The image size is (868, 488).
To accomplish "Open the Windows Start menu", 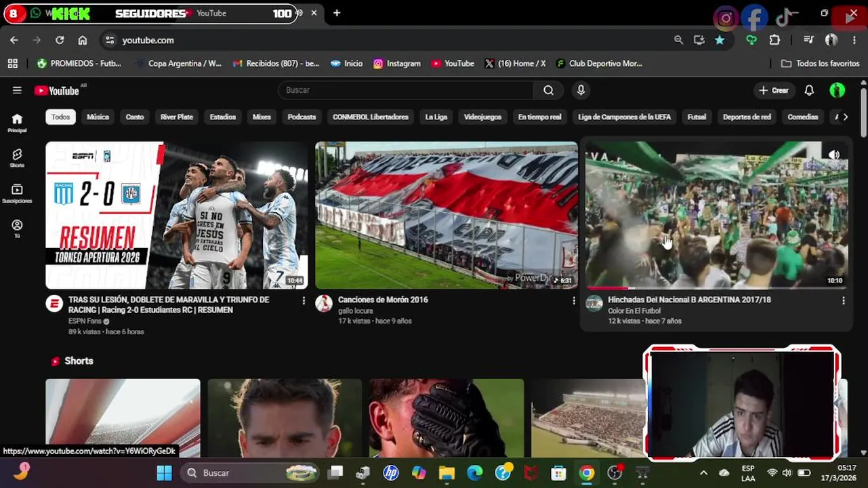I will click(x=164, y=473).
